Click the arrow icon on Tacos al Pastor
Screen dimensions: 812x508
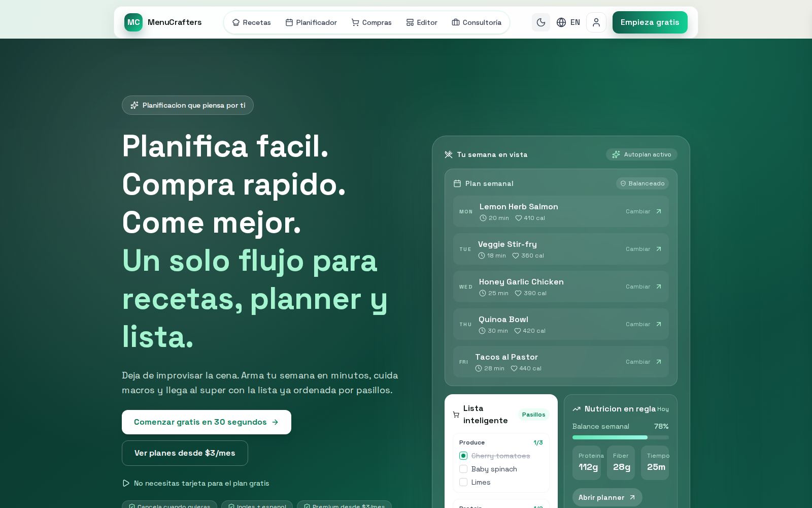pyautogui.click(x=659, y=362)
